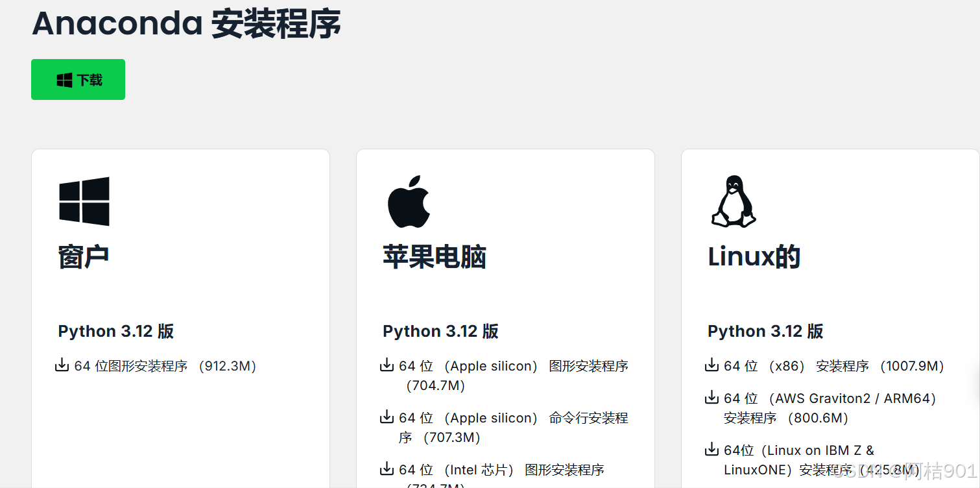Click Python 3.12 版 text in the Linux的 card
980x488 pixels.
pos(766,331)
